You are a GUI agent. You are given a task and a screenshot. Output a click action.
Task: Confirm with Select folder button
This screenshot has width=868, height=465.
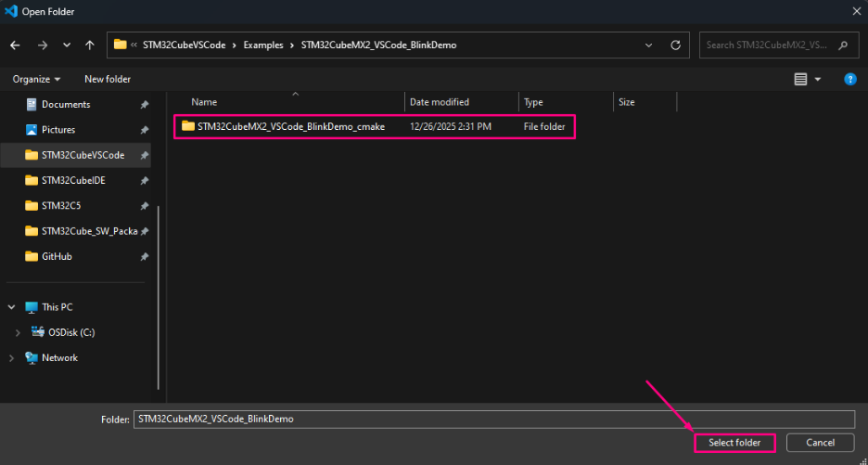point(734,443)
